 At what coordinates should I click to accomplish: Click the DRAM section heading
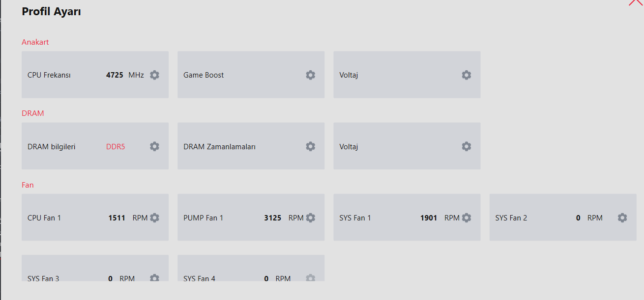(32, 113)
